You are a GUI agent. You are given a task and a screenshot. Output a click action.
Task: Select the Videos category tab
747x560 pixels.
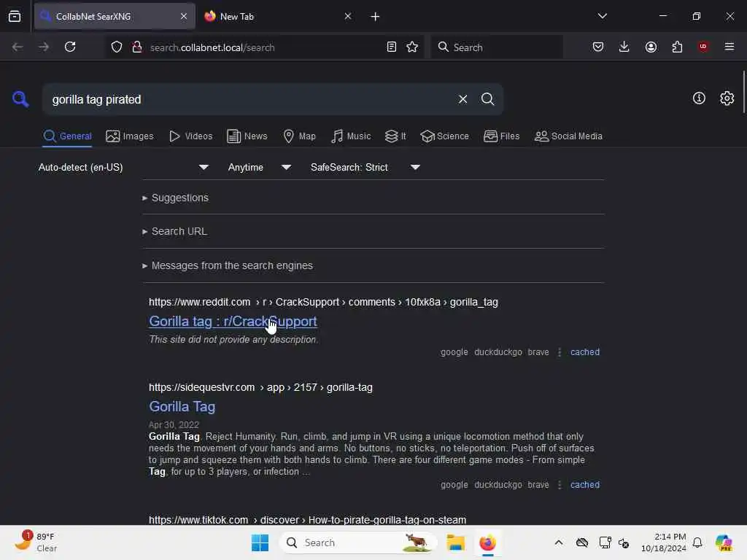pos(190,136)
